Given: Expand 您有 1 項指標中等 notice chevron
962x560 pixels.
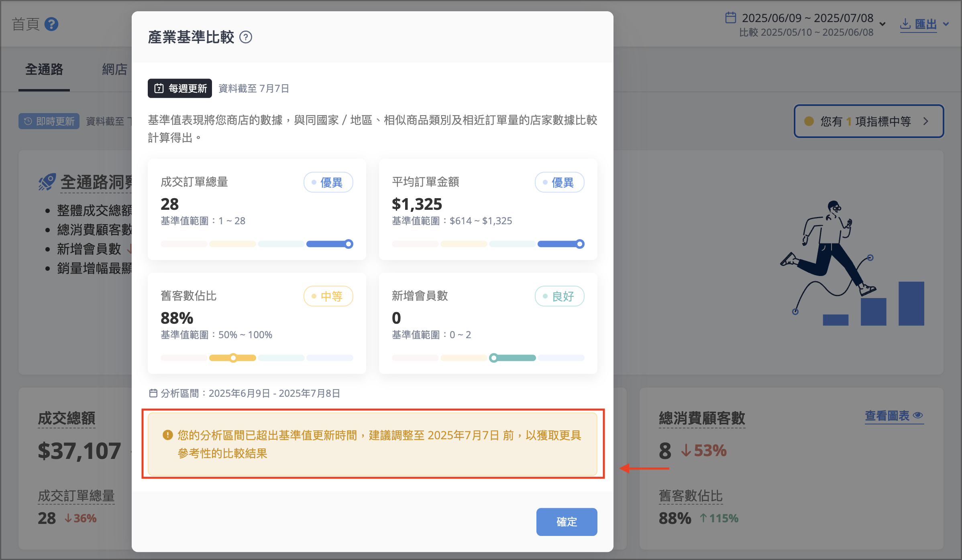Looking at the screenshot, I should coord(926,121).
